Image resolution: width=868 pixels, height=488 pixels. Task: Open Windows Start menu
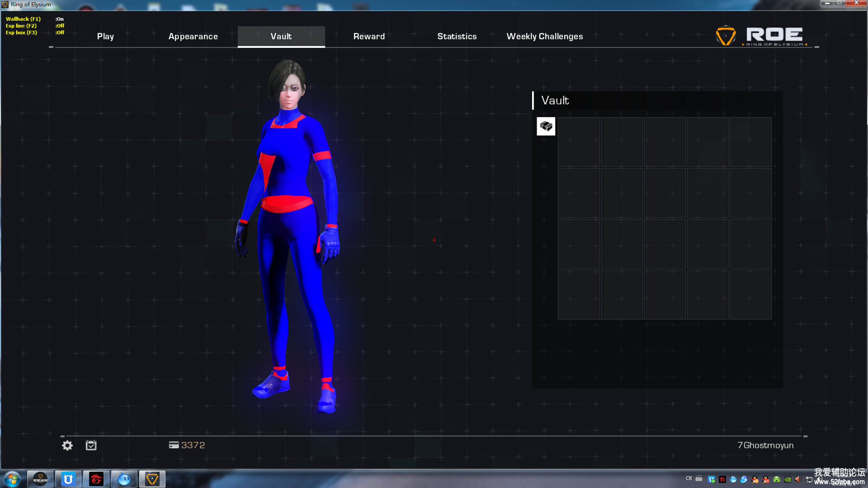click(x=12, y=479)
